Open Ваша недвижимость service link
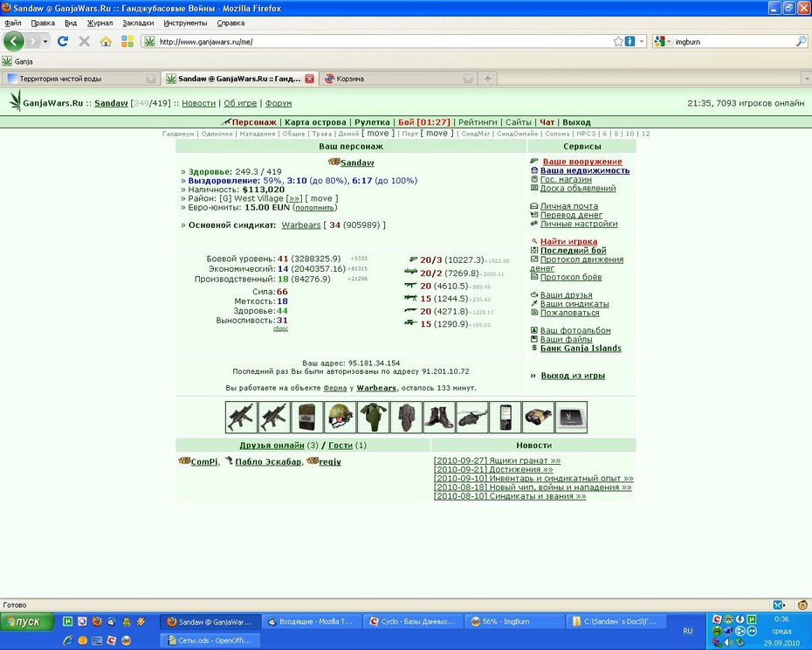This screenshot has width=812, height=650. point(585,170)
